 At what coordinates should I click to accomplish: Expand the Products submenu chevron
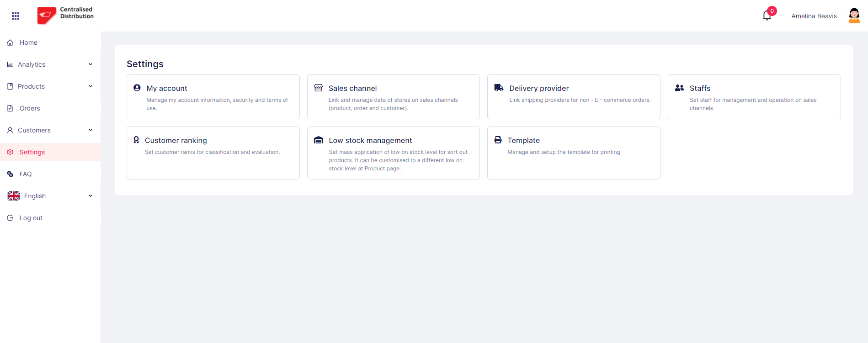point(91,86)
